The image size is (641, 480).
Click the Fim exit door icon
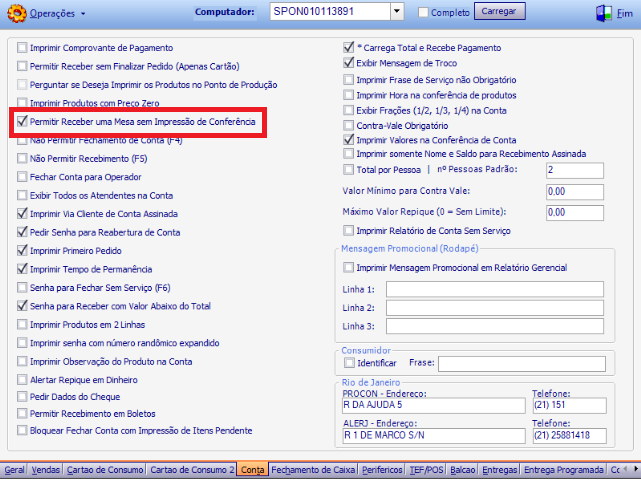(604, 13)
